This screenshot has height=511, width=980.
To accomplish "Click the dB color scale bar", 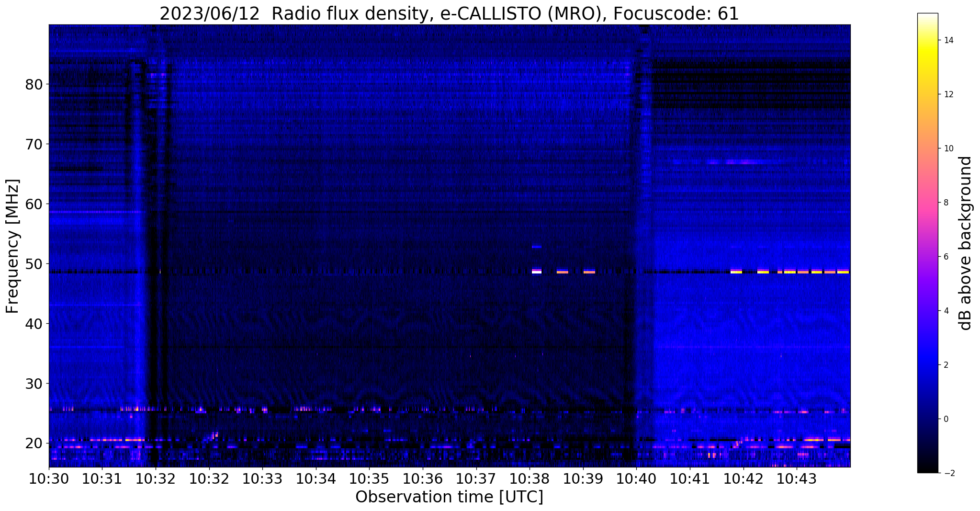I will point(928,243).
